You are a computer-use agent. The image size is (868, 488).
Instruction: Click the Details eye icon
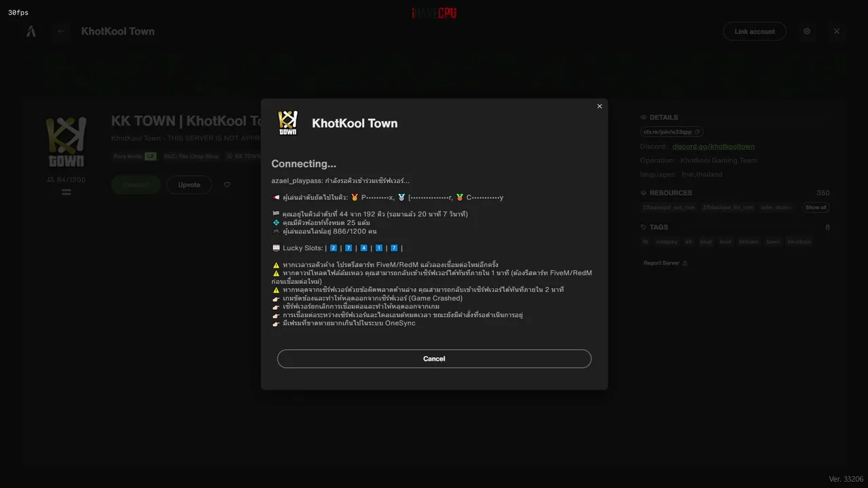click(644, 117)
